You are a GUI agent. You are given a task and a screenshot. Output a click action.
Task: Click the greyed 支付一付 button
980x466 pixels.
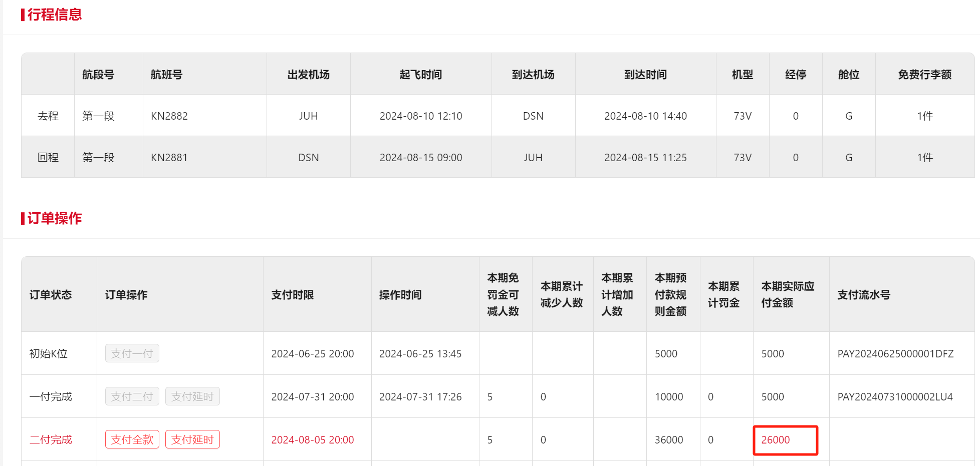(x=132, y=353)
